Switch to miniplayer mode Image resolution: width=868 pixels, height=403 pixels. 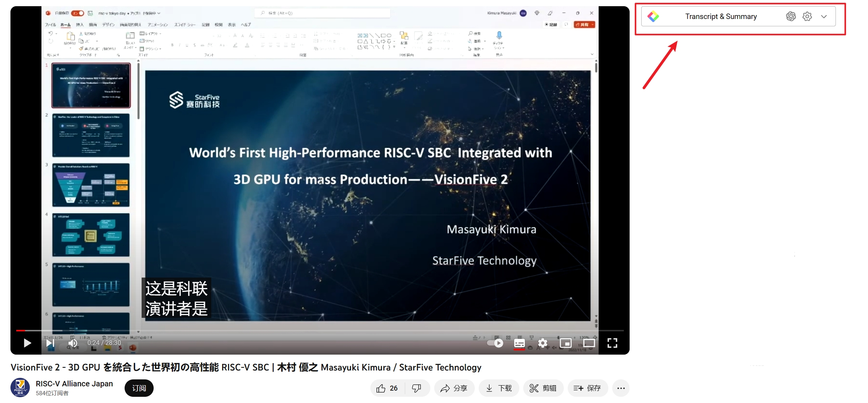(566, 343)
